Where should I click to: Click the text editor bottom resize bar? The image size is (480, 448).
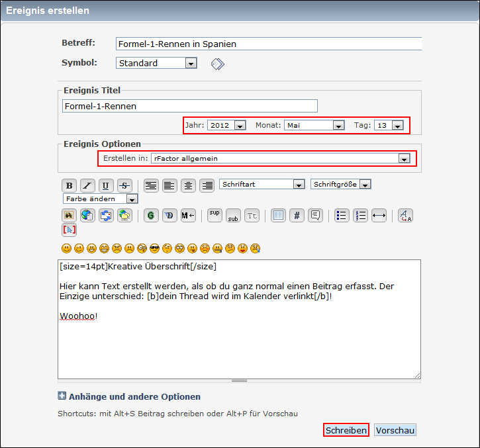pyautogui.click(x=239, y=381)
